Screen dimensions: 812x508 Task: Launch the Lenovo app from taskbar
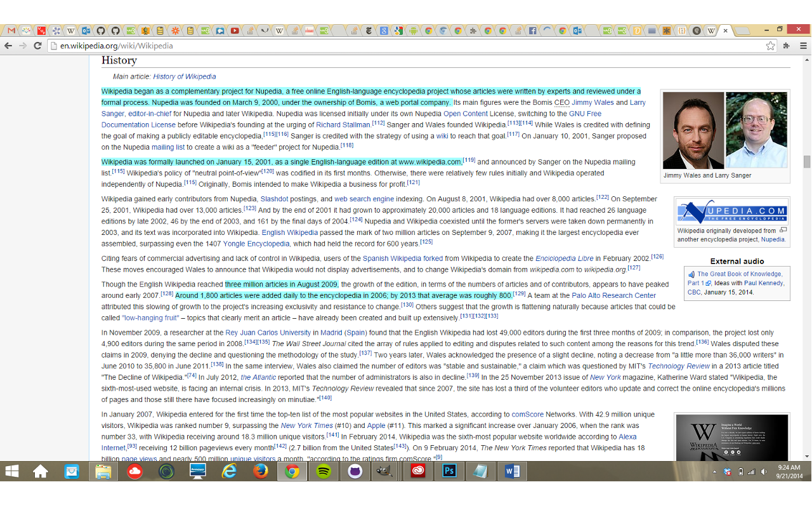(x=198, y=471)
